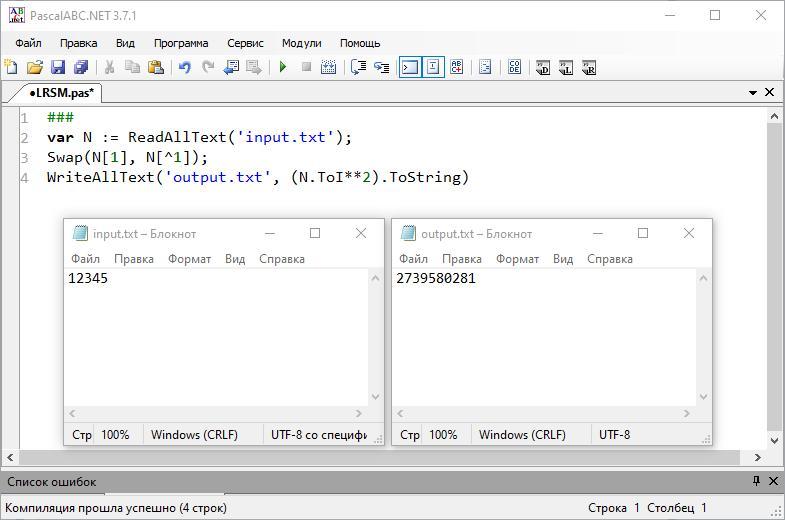Click the Список ошибок panel header

click(392, 481)
